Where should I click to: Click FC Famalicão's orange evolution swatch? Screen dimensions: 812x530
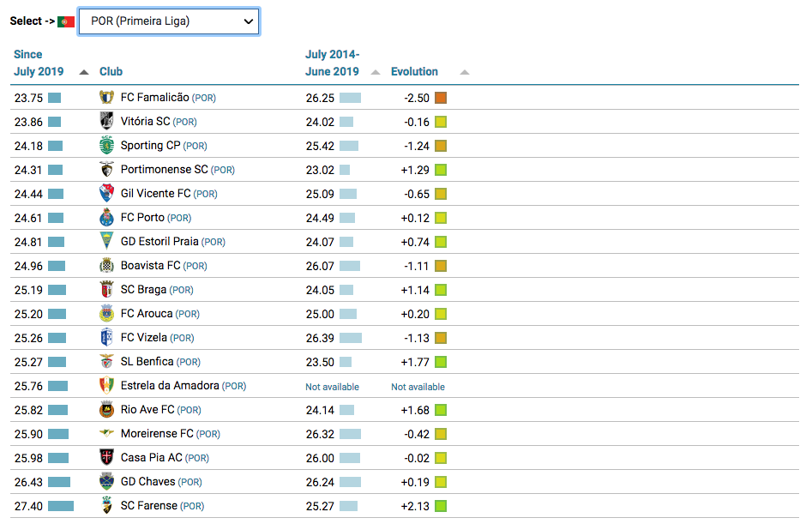441,98
